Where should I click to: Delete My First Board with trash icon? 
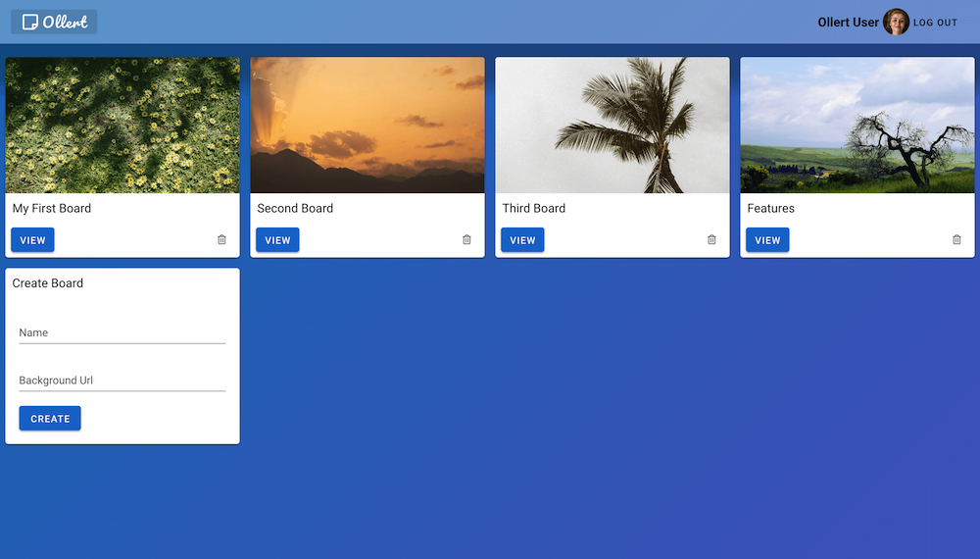click(x=221, y=240)
